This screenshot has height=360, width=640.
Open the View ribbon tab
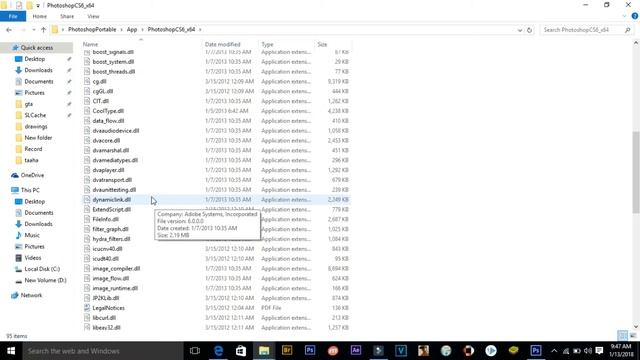(x=93, y=16)
